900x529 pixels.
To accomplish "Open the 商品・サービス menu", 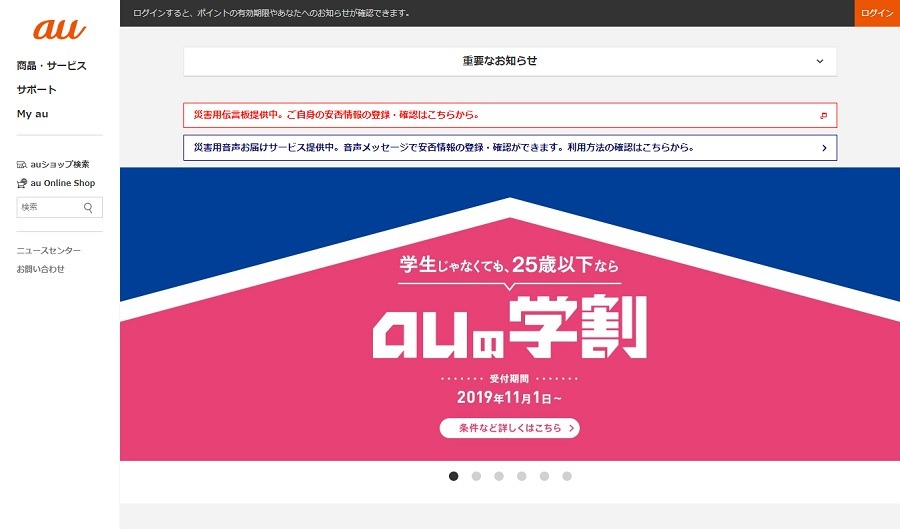I will point(52,65).
